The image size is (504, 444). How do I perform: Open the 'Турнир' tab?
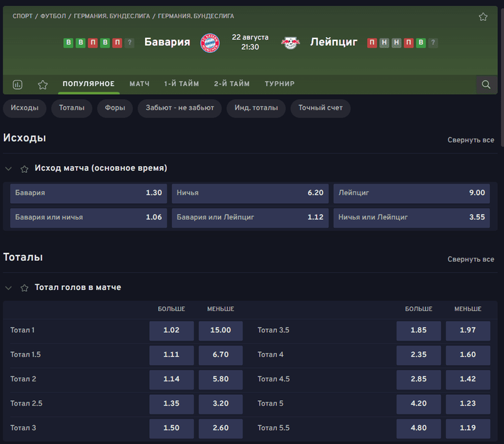point(280,84)
